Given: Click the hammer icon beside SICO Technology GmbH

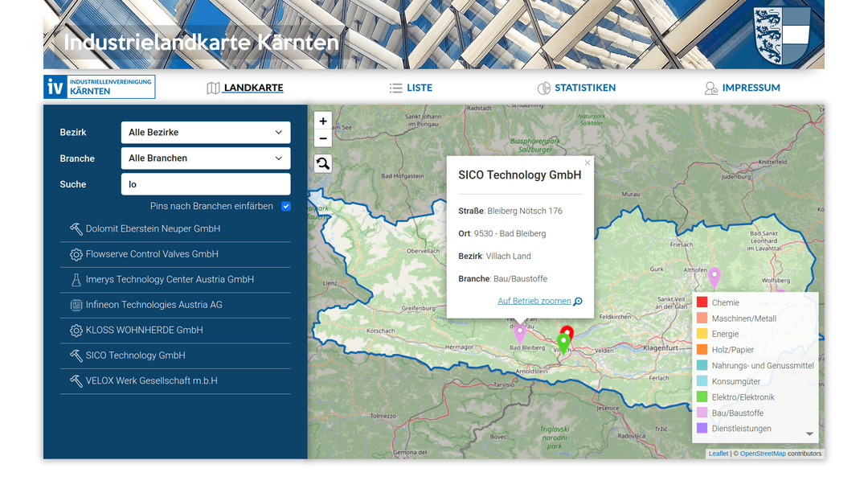Looking at the screenshot, I should coord(76,355).
